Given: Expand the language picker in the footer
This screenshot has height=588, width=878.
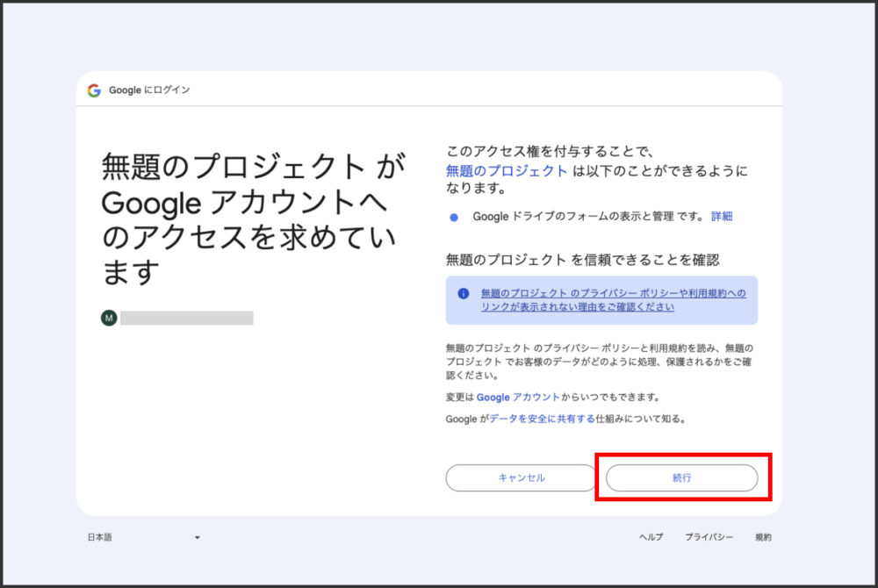Looking at the screenshot, I should point(140,536).
